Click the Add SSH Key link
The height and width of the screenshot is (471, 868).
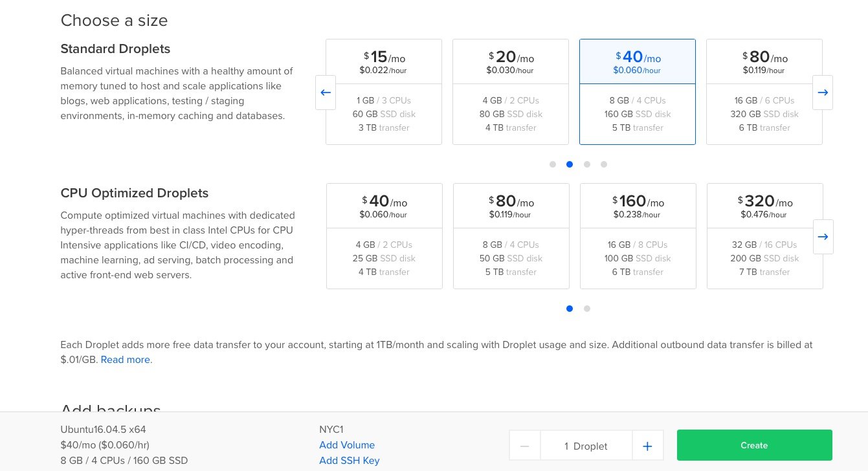pos(350,461)
